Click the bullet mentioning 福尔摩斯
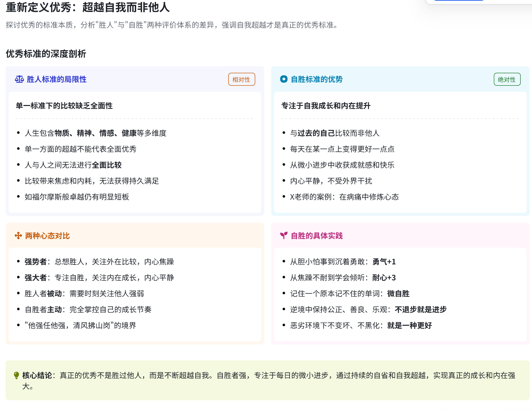532x410 pixels. [x=77, y=197]
